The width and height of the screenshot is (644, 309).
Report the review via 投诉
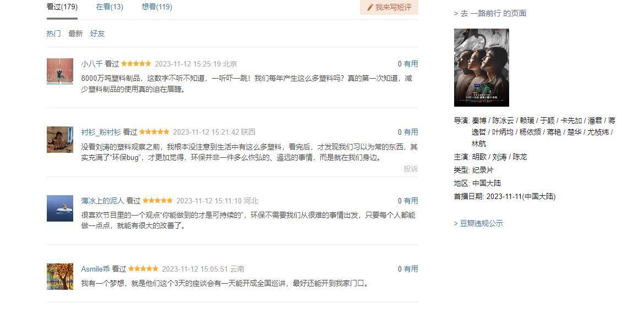click(x=411, y=169)
